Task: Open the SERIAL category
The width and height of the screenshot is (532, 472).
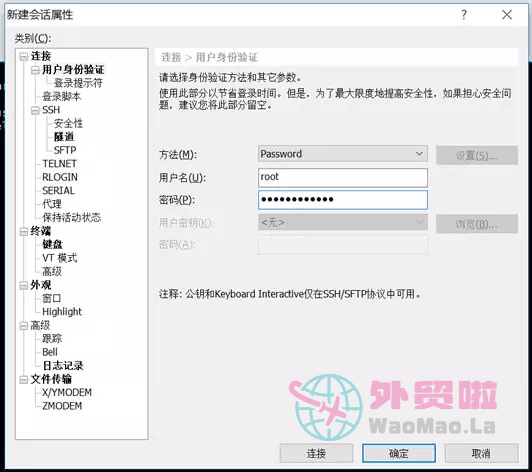Action: click(x=58, y=190)
